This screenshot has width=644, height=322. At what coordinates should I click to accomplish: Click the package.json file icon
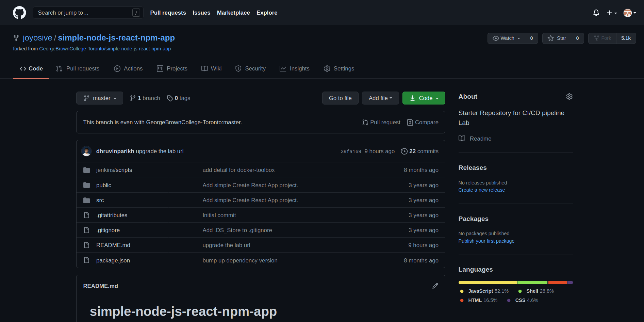point(87,260)
